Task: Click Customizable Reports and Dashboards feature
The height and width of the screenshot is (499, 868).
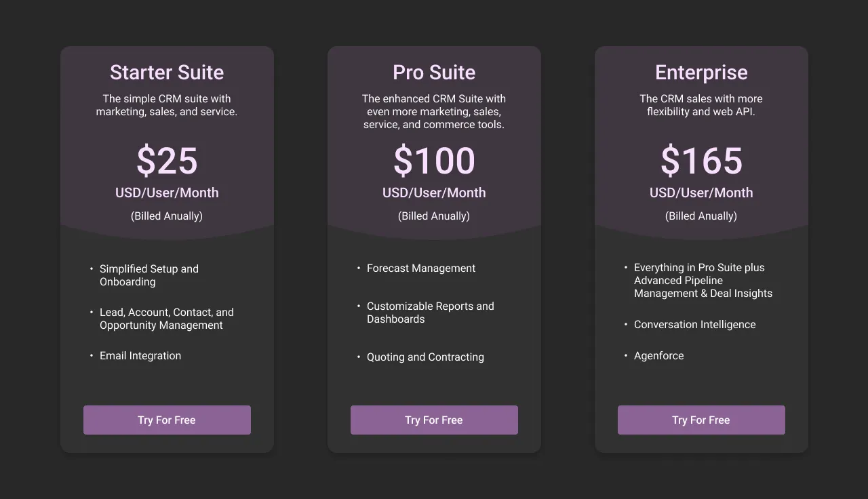Action: click(x=430, y=313)
